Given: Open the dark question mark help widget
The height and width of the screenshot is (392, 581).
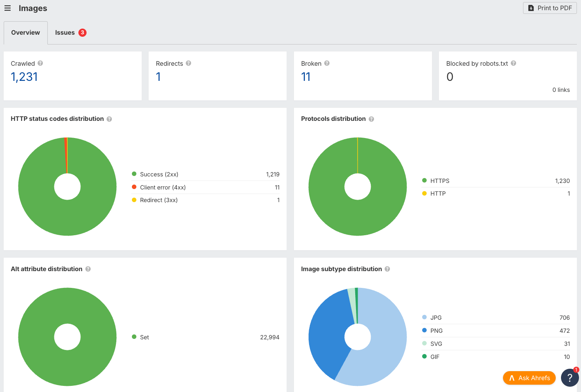Looking at the screenshot, I should pyautogui.click(x=570, y=378).
